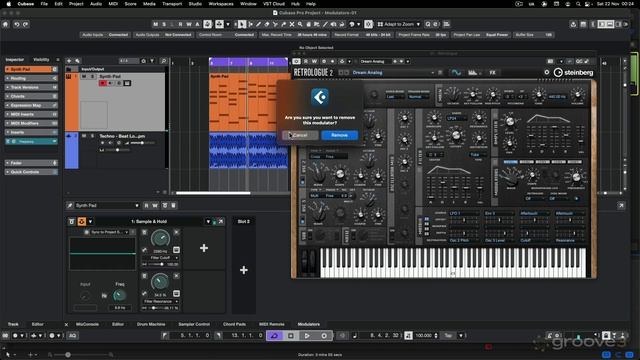This screenshot has width=640, height=360.
Task: Toggle global Write W automation button
Action: click(189, 24)
